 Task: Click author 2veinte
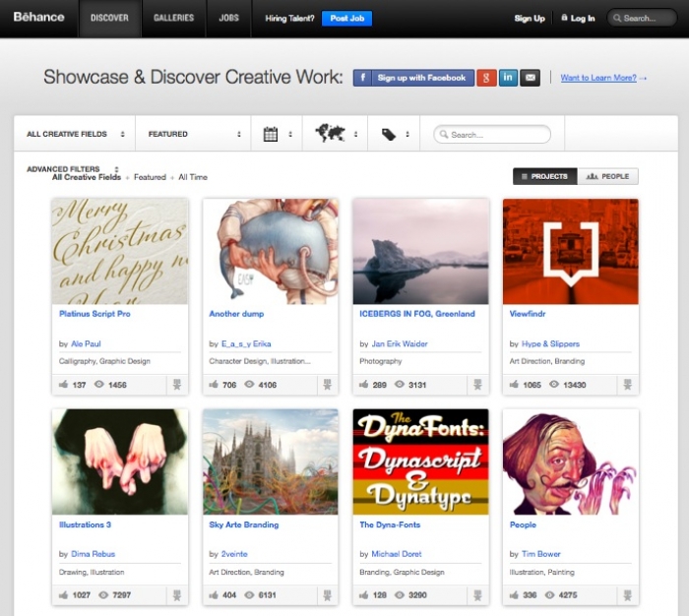(234, 554)
